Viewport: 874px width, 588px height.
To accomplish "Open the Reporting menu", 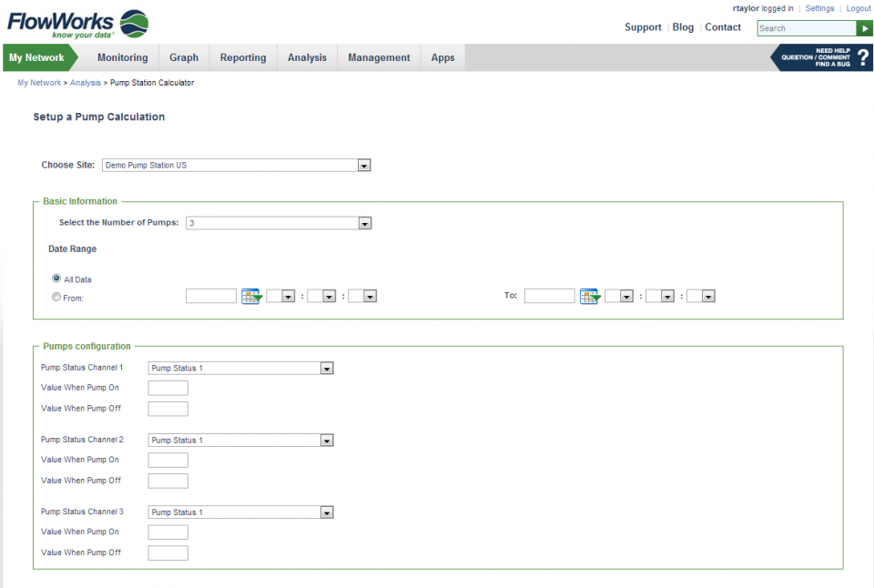I will pos(243,57).
